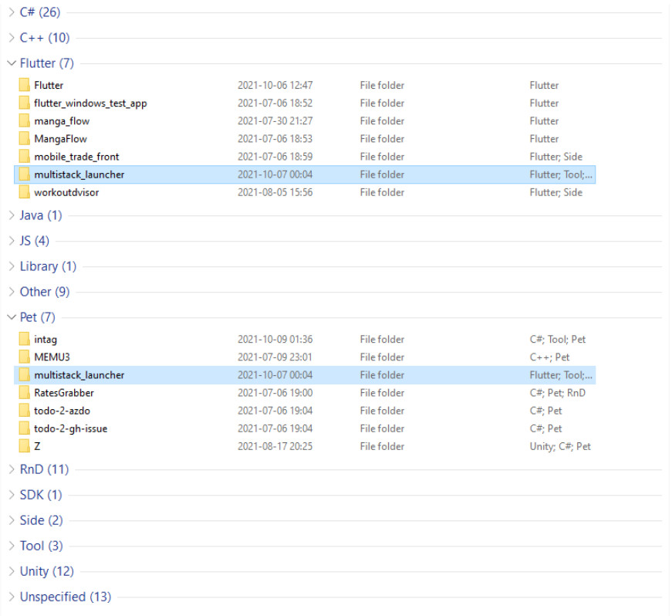Click date 2021-10-09 01:36 of intag
The image size is (672, 616).
point(275,340)
